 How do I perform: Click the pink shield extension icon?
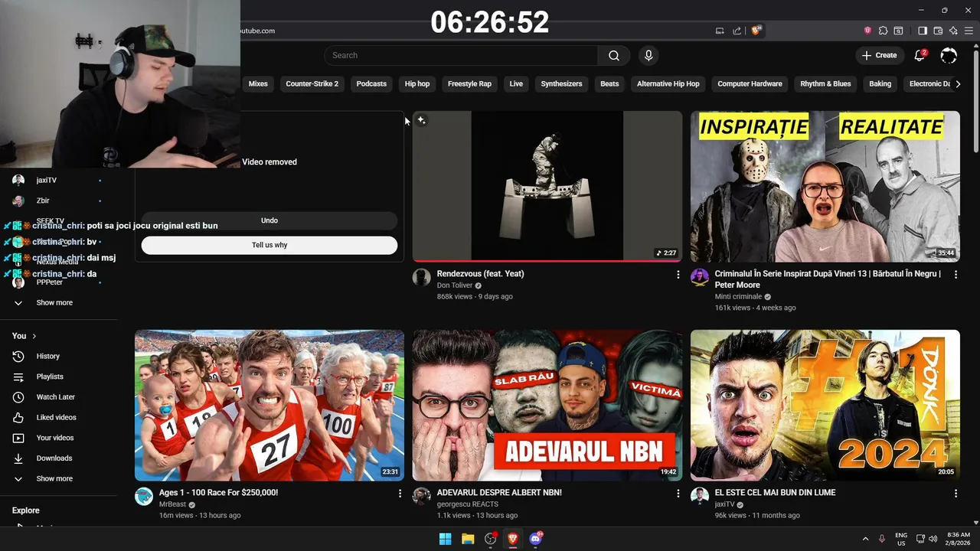coord(867,31)
